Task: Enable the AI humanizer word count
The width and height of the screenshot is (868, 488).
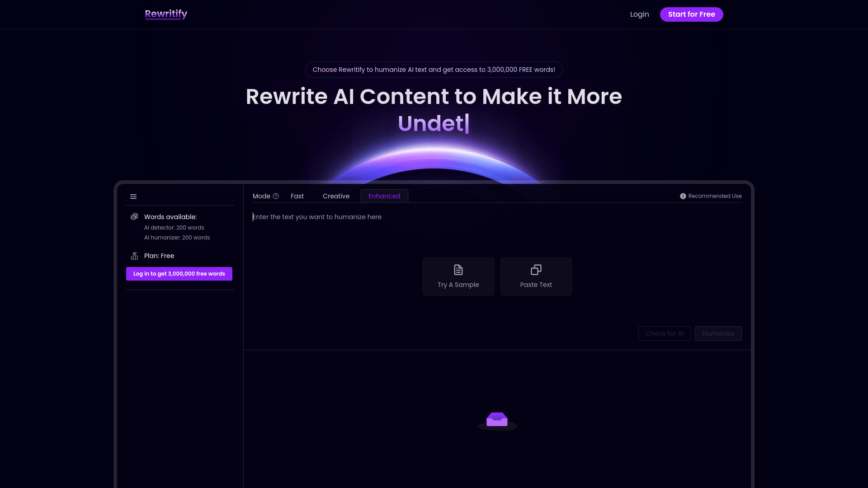Action: click(177, 237)
